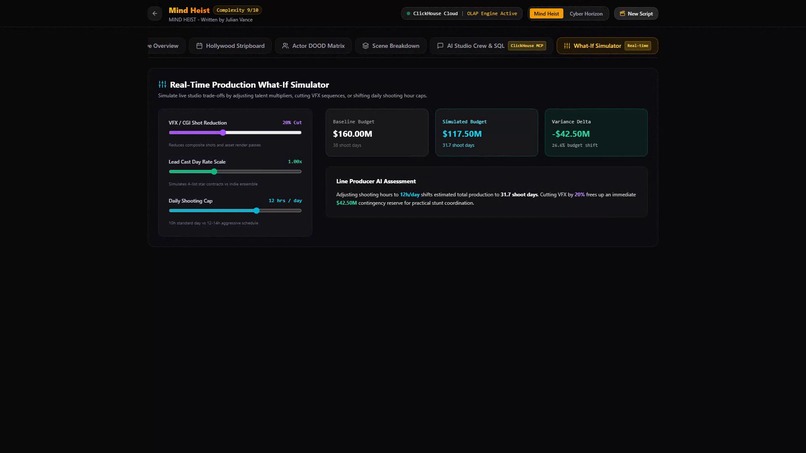806x453 pixels.
Task: Click the green ClickHouse Cloud status dot
Action: 408,13
